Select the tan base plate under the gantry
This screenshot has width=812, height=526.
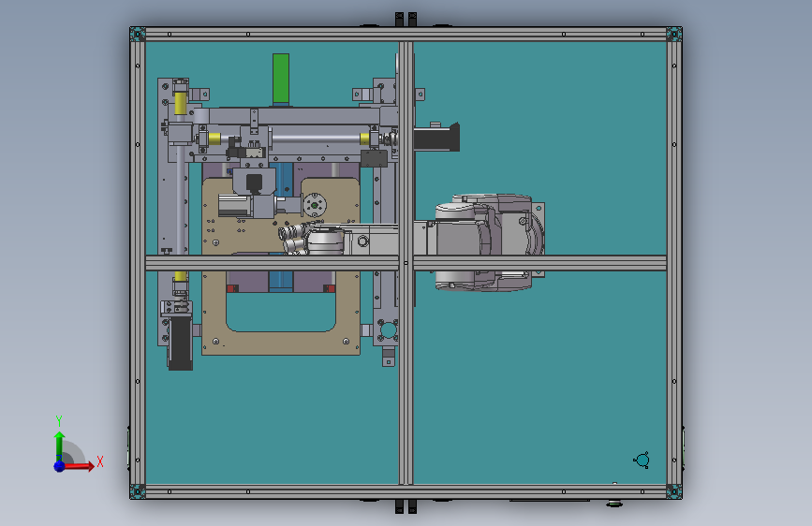[281, 343]
